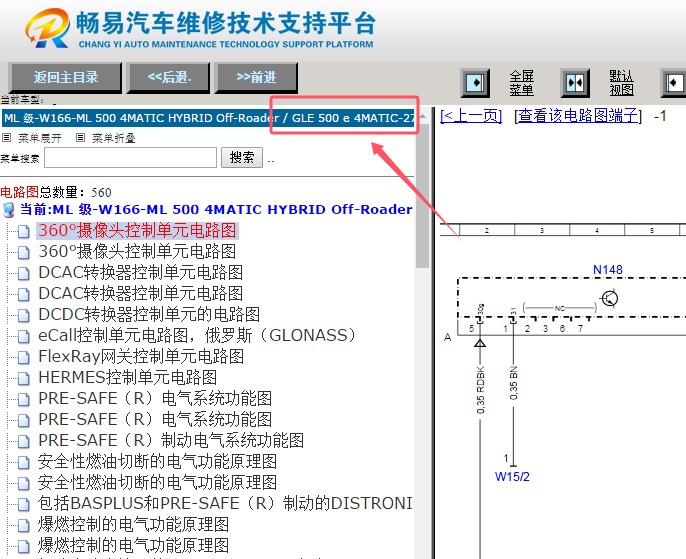
Task: Open second DCAC转换器控制单元电路图 entry
Action: (140, 293)
